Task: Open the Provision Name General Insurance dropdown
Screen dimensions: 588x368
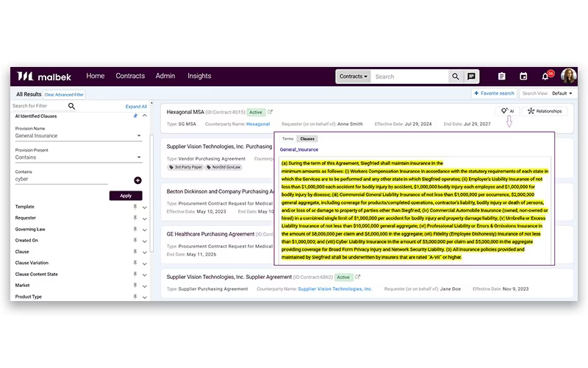Action: point(78,136)
